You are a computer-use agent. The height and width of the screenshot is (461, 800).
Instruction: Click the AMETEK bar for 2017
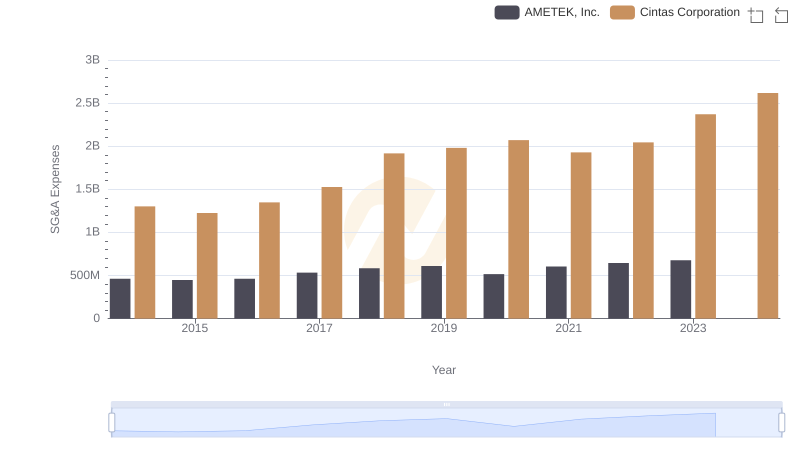tap(307, 295)
